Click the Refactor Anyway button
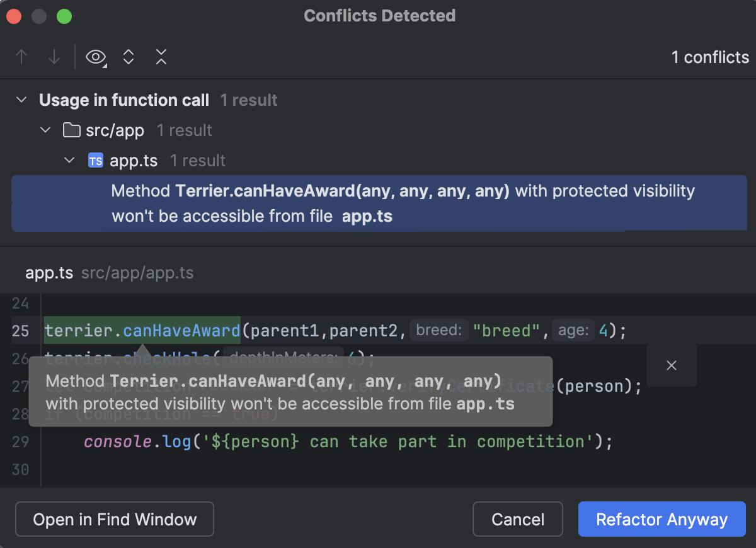This screenshot has height=548, width=756. click(x=662, y=520)
